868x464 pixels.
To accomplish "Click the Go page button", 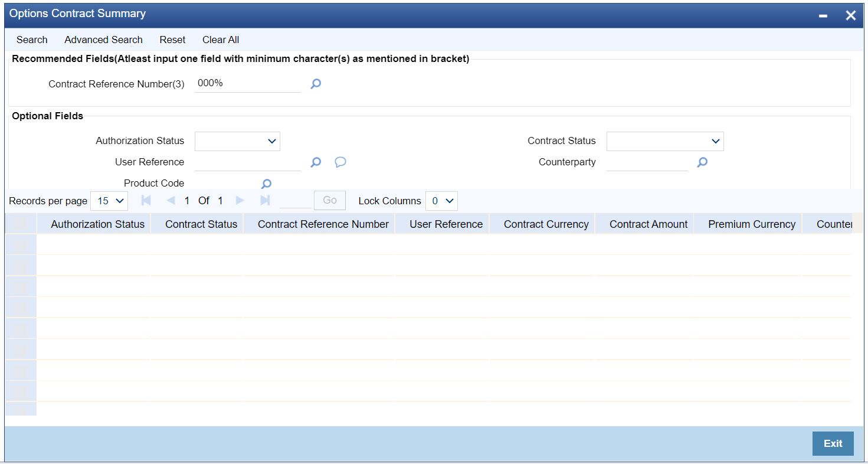I will (x=330, y=201).
